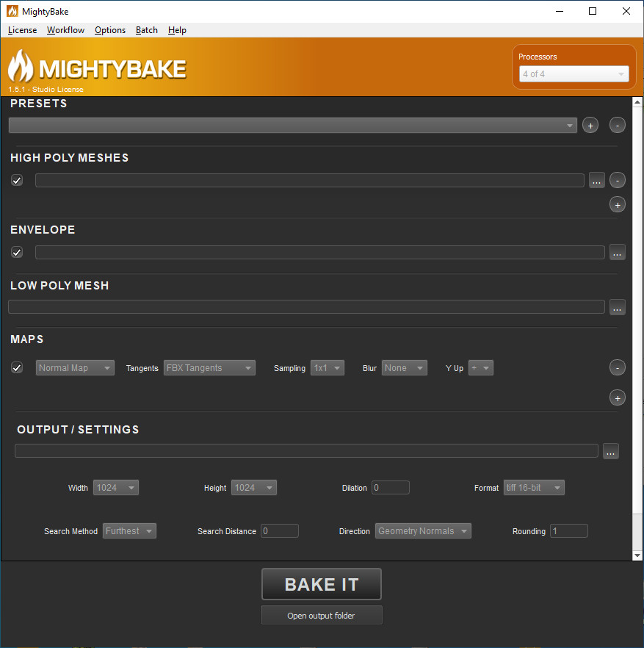644x648 pixels.
Task: Toggle the high poly mesh checkbox
Action: pos(17,181)
